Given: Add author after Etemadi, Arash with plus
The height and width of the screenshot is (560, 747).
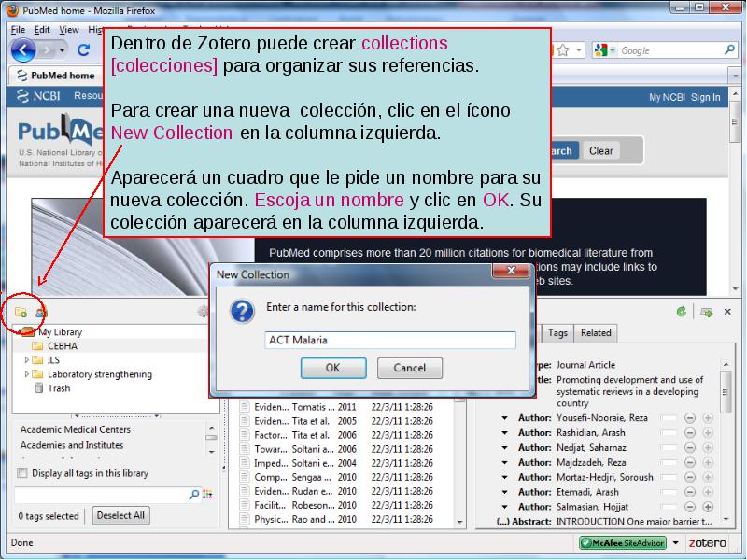Looking at the screenshot, I should tap(708, 492).
